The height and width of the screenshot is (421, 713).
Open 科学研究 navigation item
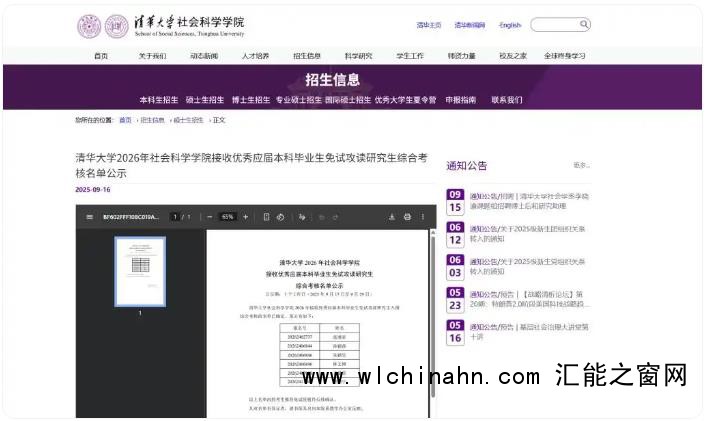[x=358, y=56]
